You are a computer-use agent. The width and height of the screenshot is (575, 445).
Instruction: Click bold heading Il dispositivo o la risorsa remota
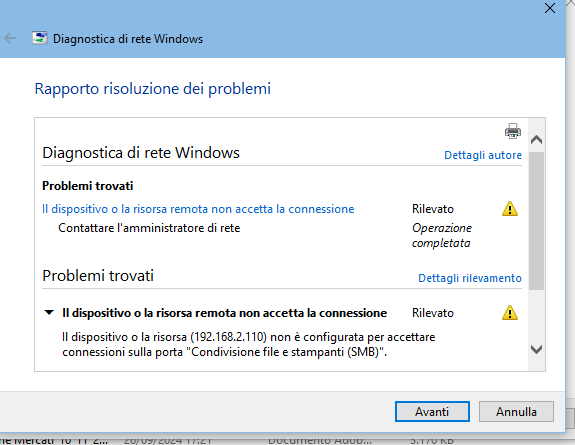tap(224, 313)
